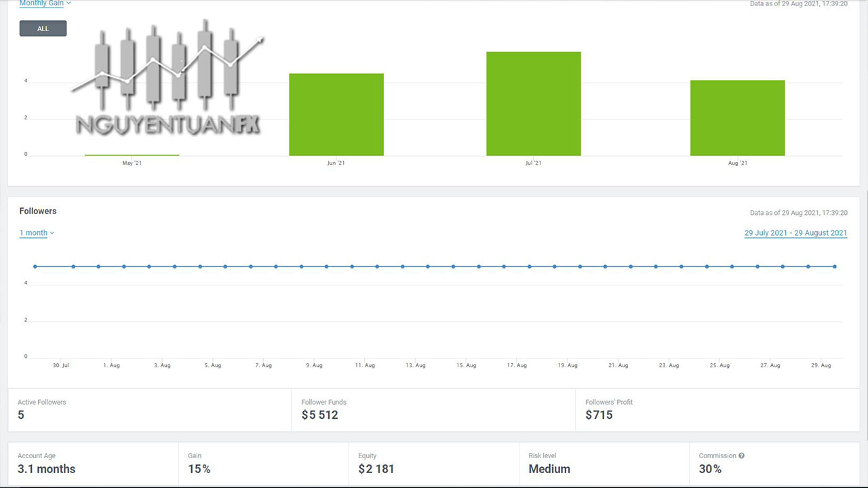868x488 pixels.
Task: Click the NguyenTuanFX candlestick logo watermark
Action: (167, 78)
